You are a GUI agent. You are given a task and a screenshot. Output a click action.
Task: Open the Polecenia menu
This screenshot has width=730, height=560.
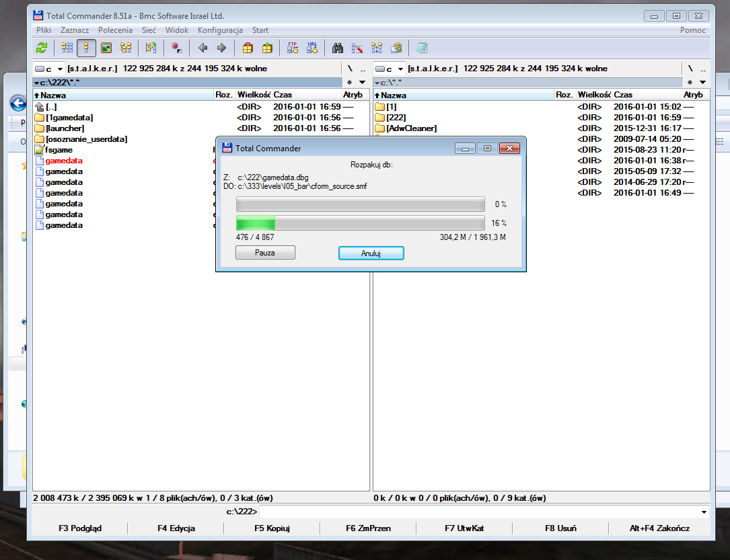(x=116, y=30)
